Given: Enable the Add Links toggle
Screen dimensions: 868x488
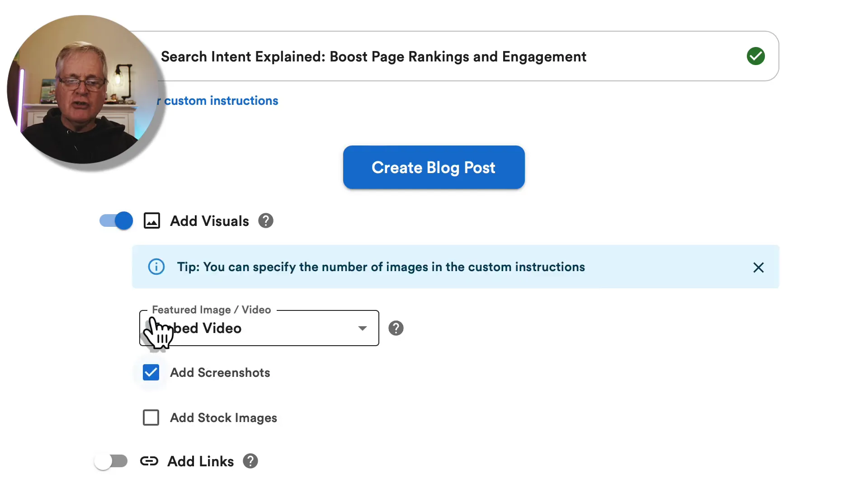Looking at the screenshot, I should tap(111, 461).
